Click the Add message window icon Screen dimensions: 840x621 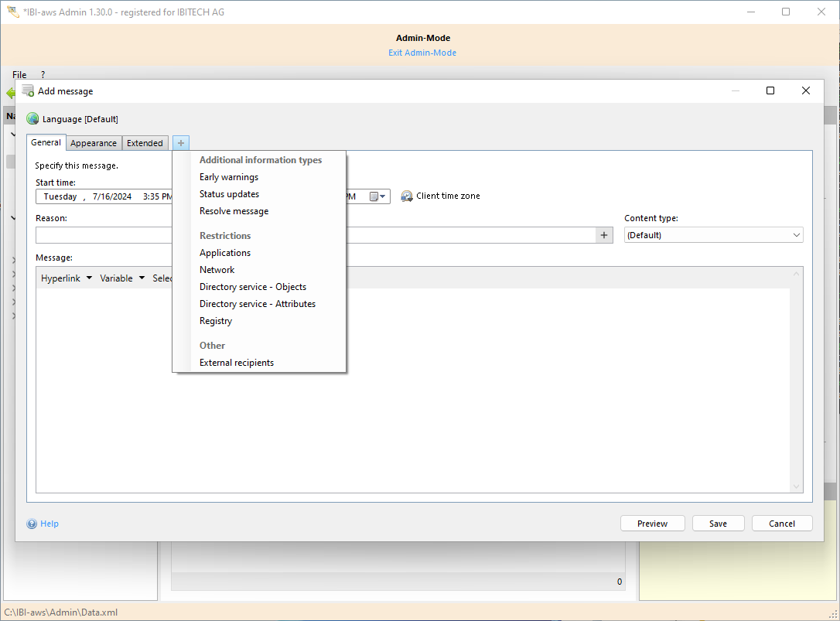click(x=28, y=90)
